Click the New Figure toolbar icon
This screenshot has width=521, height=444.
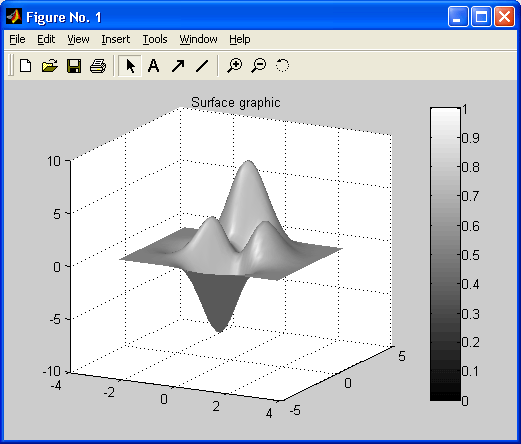click(26, 66)
